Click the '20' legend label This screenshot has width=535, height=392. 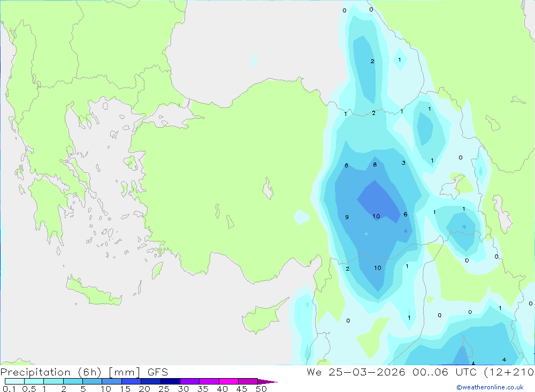click(x=144, y=389)
